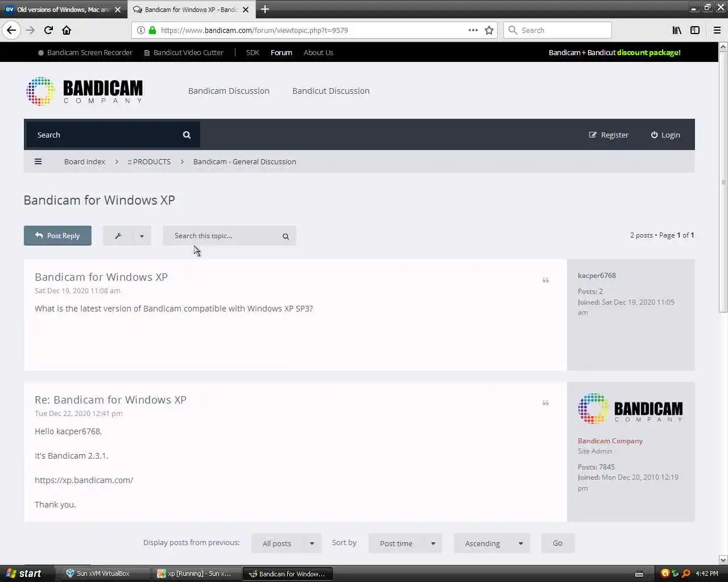
Task: Click the page vertical scrollbar thumb
Action: 723,182
